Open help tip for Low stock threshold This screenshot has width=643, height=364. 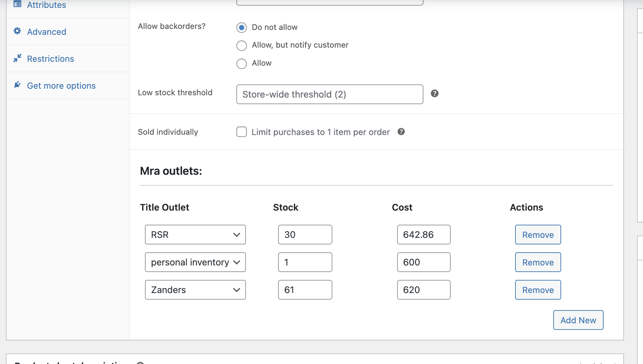[435, 94]
